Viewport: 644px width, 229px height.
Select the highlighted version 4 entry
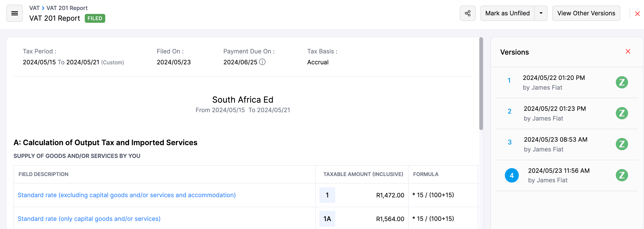[559, 175]
